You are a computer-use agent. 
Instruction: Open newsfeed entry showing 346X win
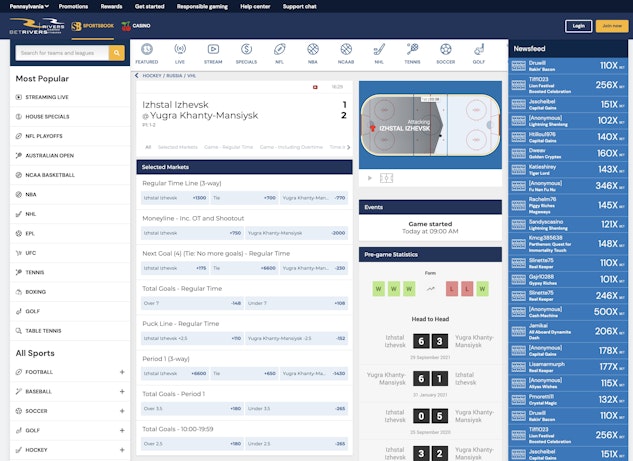pyautogui.click(x=568, y=186)
